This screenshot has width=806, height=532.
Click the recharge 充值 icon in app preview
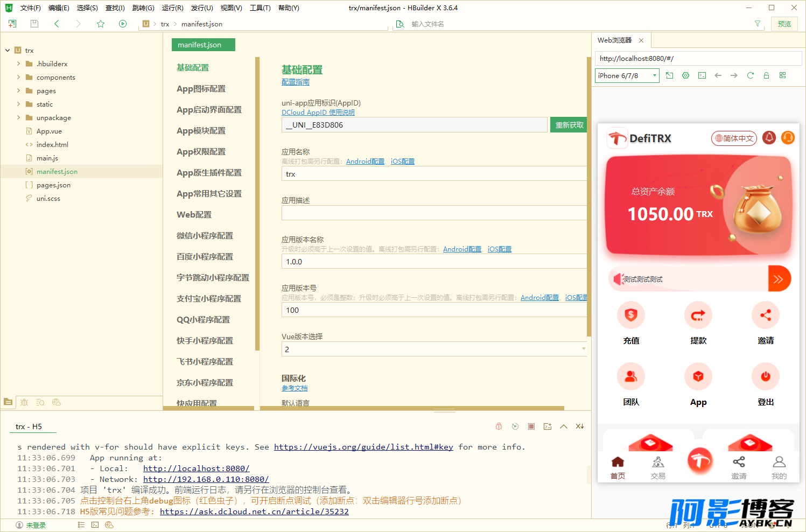(631, 315)
